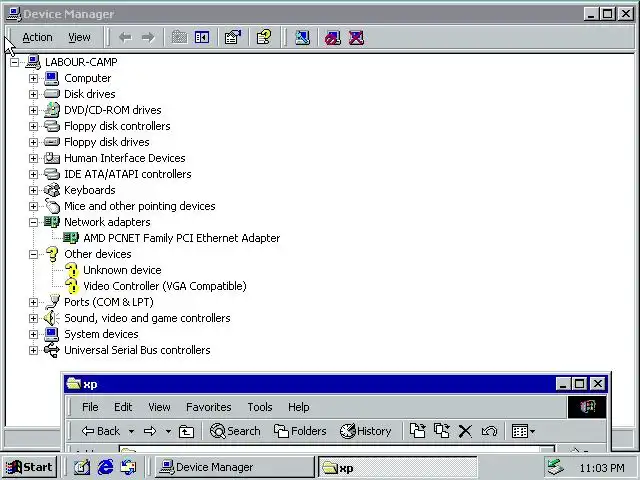Select Video Controller (VGA Compatible) entry
The height and width of the screenshot is (480, 640).
(164, 286)
